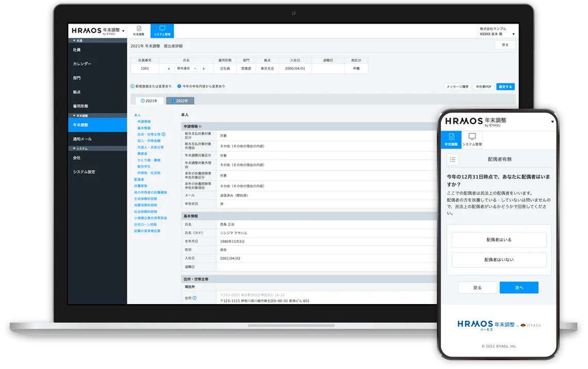Viewport: 588px width, 369px height.
Task: Click the previous employee arrow beside the name
Action: click(169, 69)
